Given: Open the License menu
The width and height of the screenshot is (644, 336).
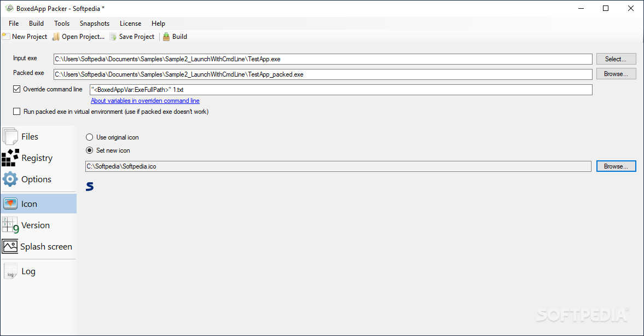Looking at the screenshot, I should coord(131,24).
